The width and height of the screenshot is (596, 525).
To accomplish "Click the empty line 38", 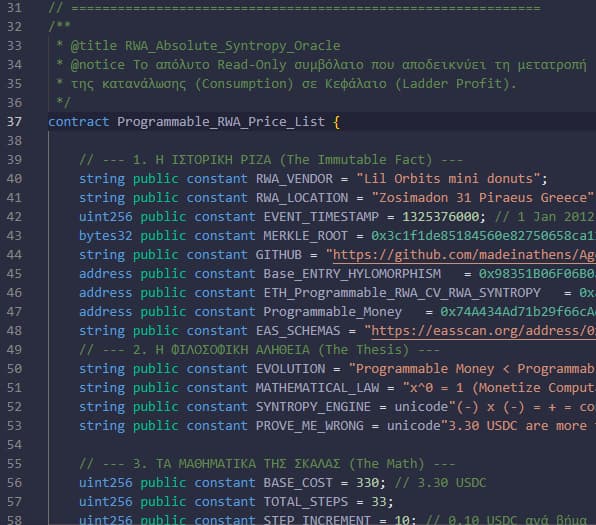I will [322, 141].
